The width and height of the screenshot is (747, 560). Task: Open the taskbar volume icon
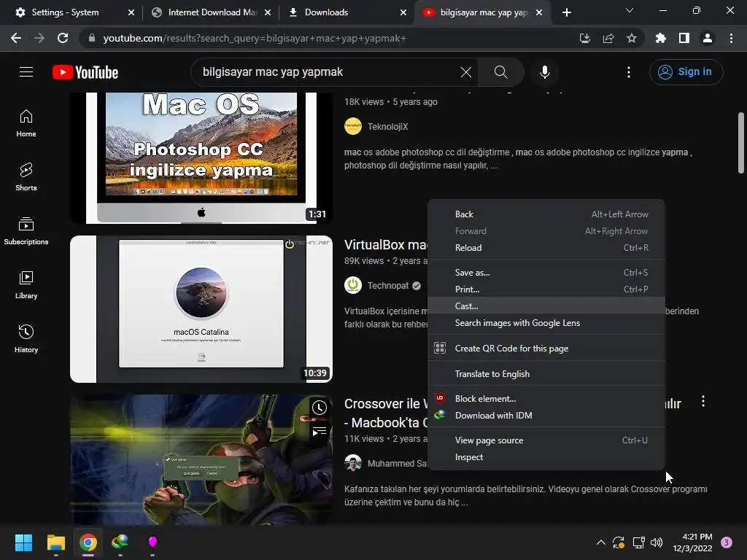click(657, 542)
